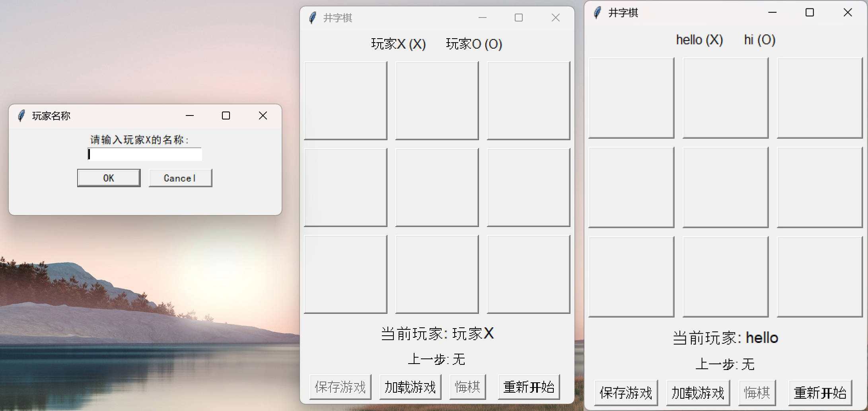Click 悔棋 in the hello window
The image size is (868, 411).
pos(757,393)
